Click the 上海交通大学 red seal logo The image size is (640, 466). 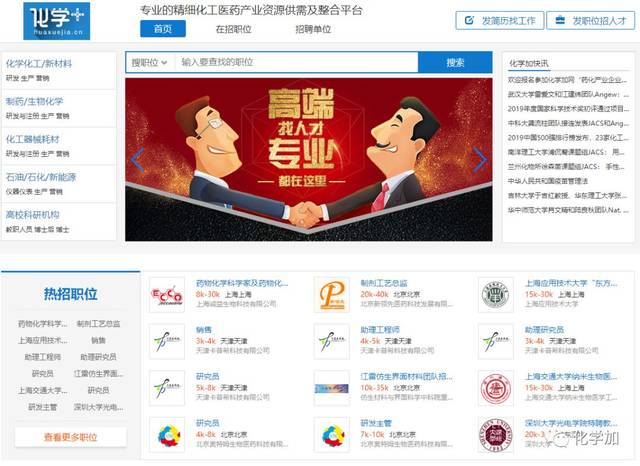pos(496,388)
